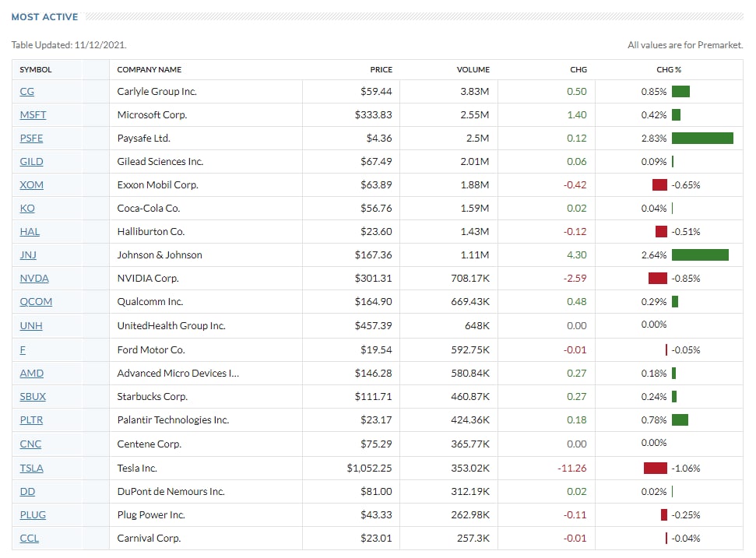Open the DD ticker link

[x=27, y=492]
